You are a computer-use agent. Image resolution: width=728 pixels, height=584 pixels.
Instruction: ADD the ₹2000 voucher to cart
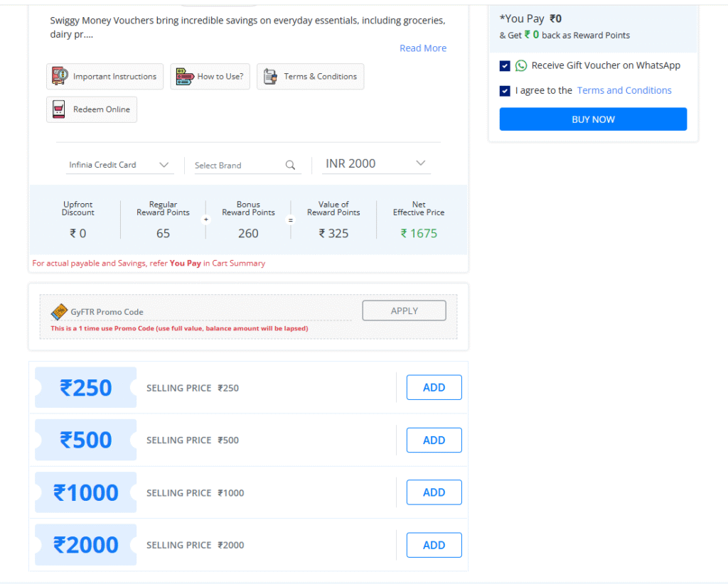434,545
